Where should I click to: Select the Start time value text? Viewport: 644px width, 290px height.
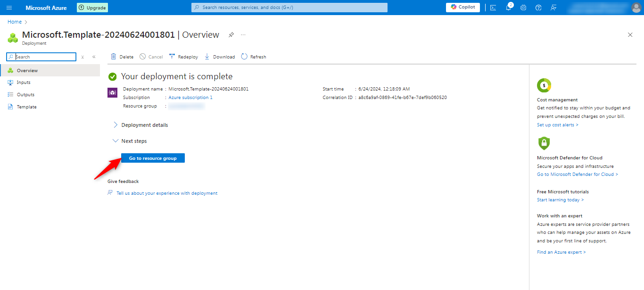pyautogui.click(x=384, y=89)
